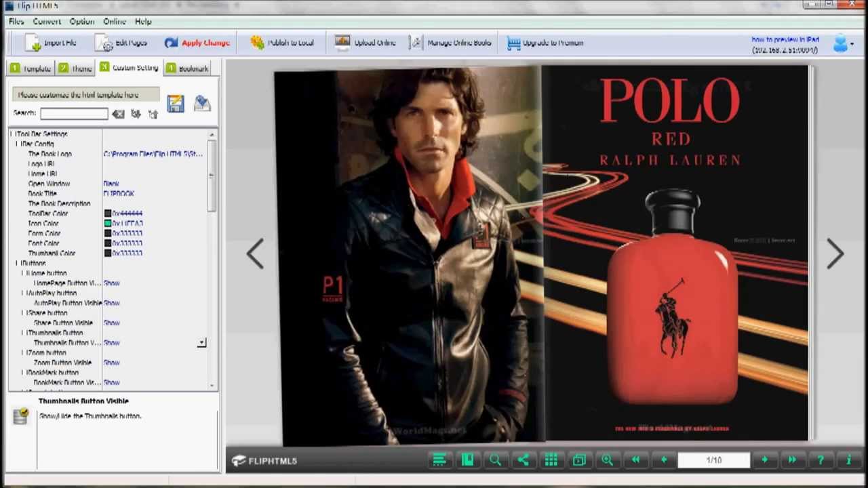
Task: Show page thumbnails grid in the viewer toolbar
Action: coord(551,460)
